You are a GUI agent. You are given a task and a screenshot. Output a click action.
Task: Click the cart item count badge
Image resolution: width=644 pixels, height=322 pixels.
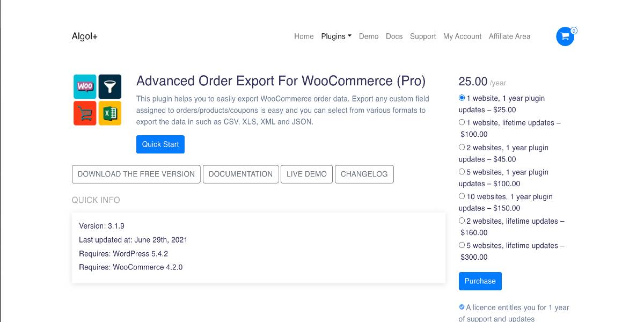point(574,31)
